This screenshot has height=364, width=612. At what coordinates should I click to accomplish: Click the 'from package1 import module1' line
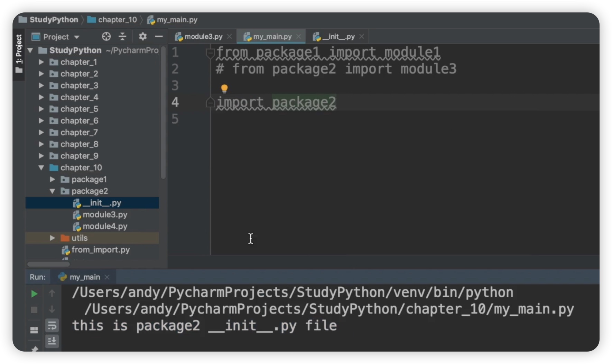coord(328,52)
